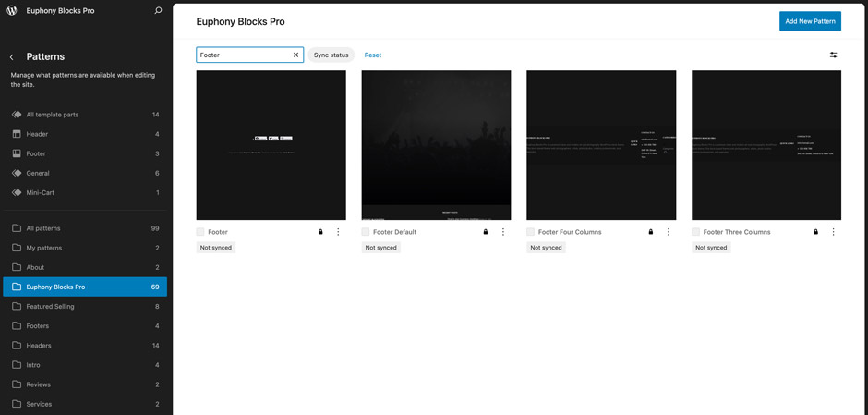868x415 pixels.
Task: Open the three-dot menu for Footer pattern
Action: point(338,232)
